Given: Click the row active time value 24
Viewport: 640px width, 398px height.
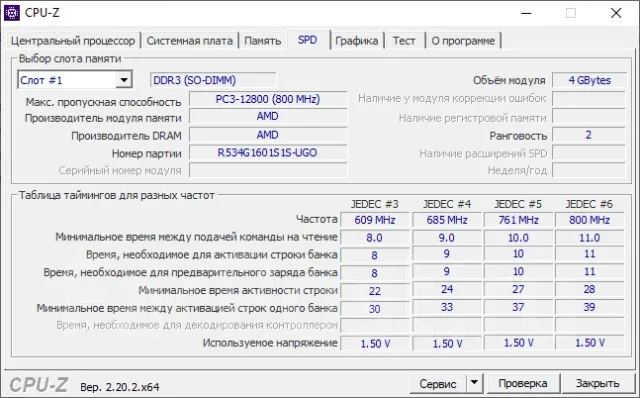Looking at the screenshot, I should click(x=447, y=289).
